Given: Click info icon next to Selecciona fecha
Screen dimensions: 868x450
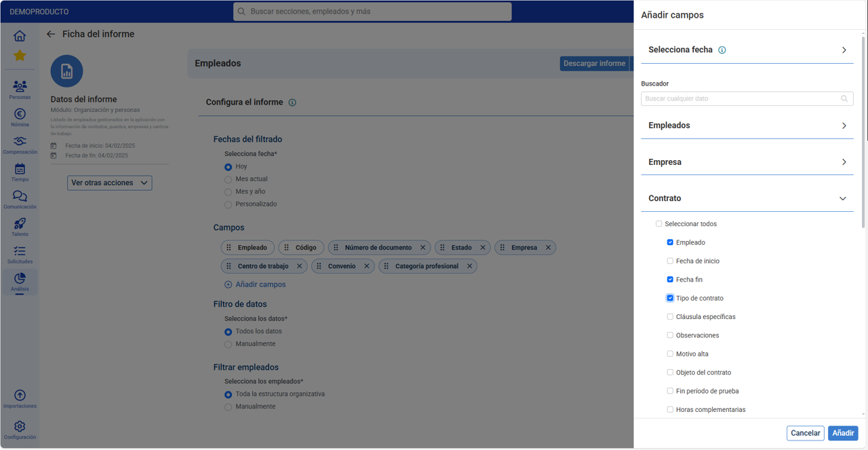Looking at the screenshot, I should point(722,50).
